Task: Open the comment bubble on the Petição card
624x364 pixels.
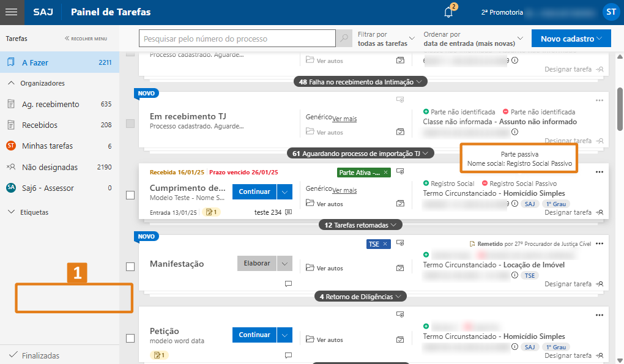Action: pos(288,355)
